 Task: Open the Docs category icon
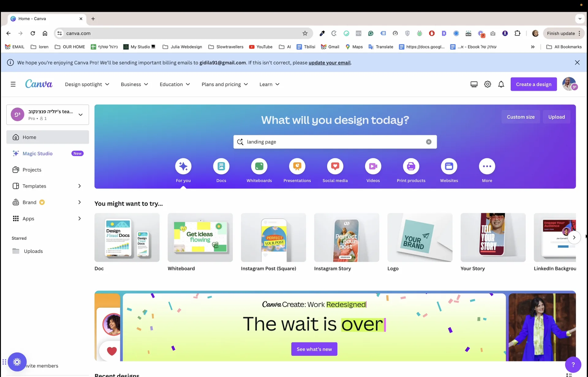(221, 166)
